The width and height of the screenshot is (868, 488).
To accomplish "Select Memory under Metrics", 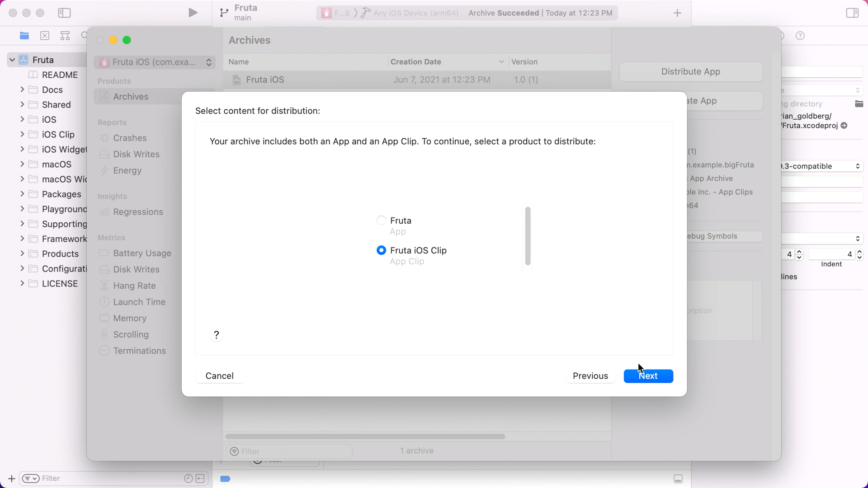I will (x=130, y=318).
